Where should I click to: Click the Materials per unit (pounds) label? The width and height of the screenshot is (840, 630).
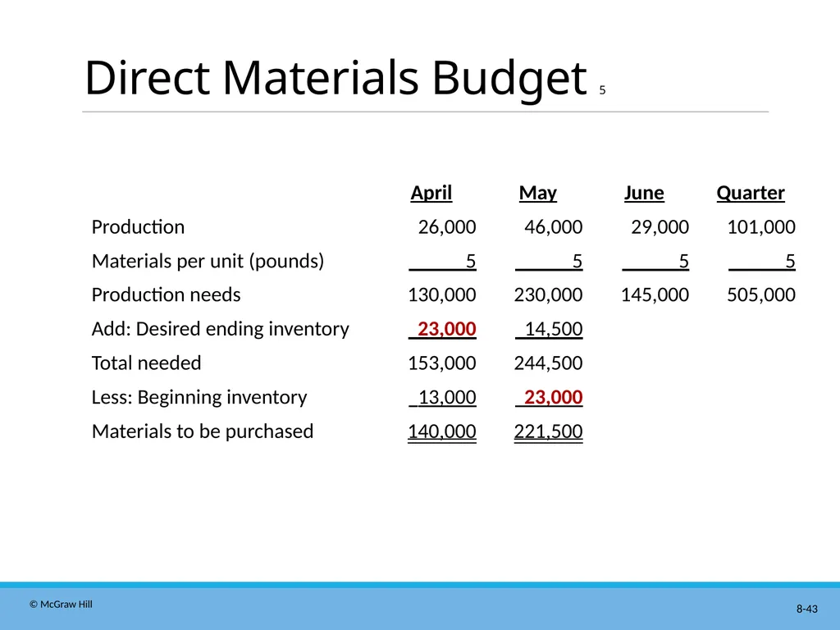pyautogui.click(x=208, y=262)
